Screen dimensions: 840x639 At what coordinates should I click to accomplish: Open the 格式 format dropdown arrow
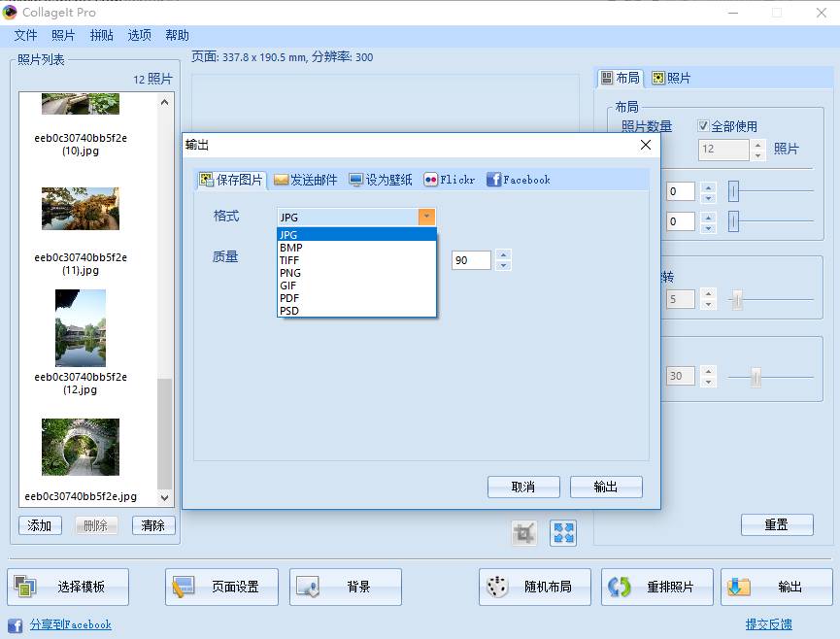(426, 217)
